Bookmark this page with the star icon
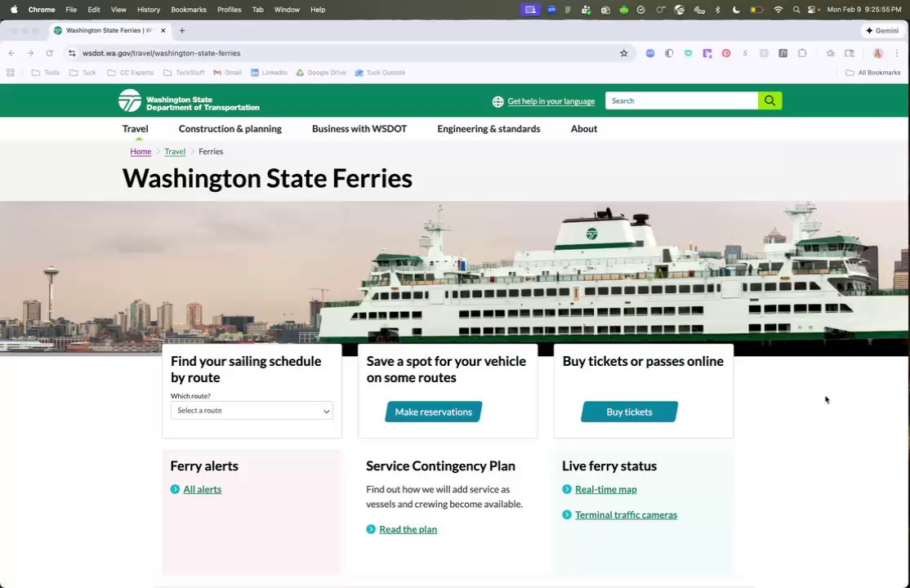 [x=624, y=53]
